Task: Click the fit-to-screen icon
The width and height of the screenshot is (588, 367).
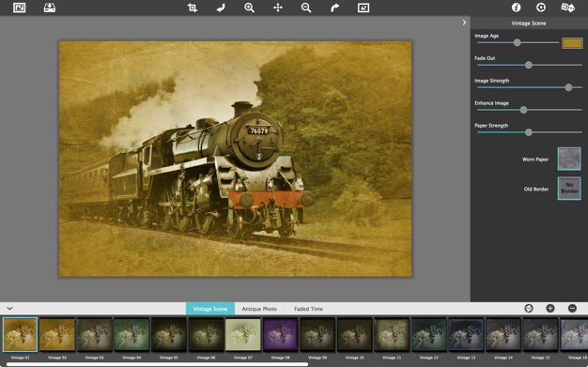Action: (x=364, y=8)
